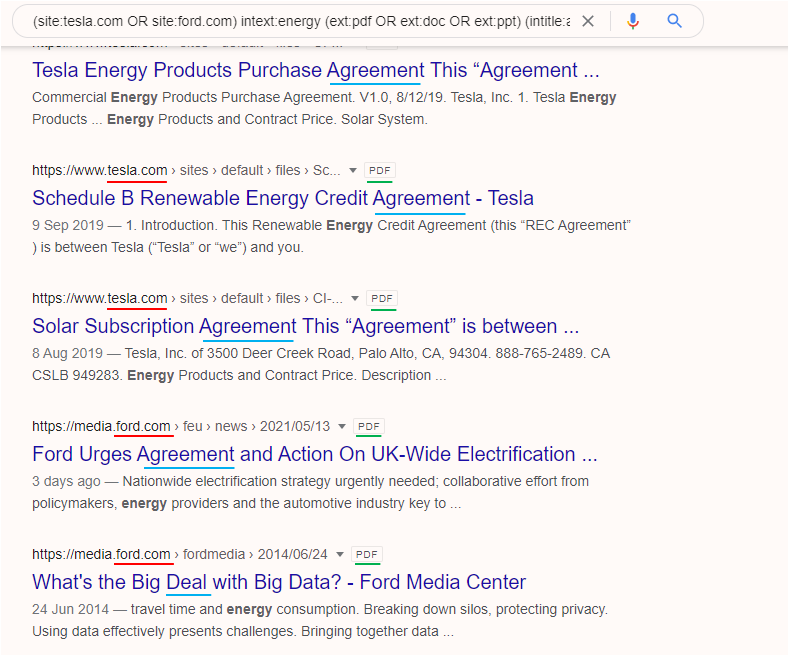This screenshot has width=789, height=656.
Task: Click snippet dated 24 Jun 2014
Action: coord(320,620)
